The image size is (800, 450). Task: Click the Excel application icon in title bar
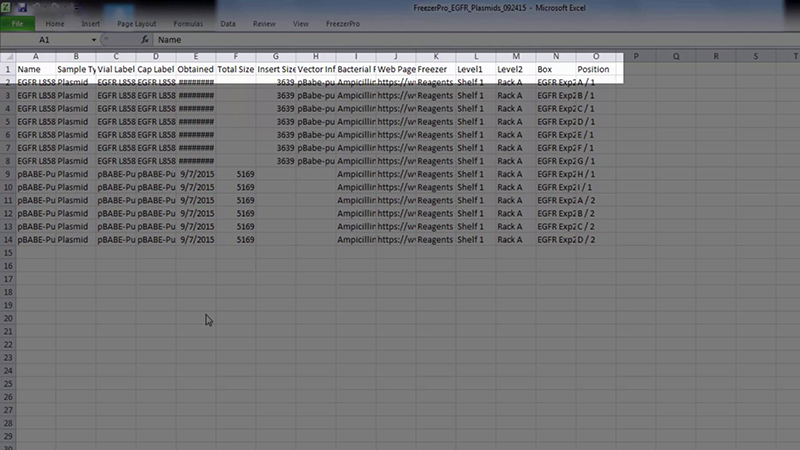[x=6, y=7]
